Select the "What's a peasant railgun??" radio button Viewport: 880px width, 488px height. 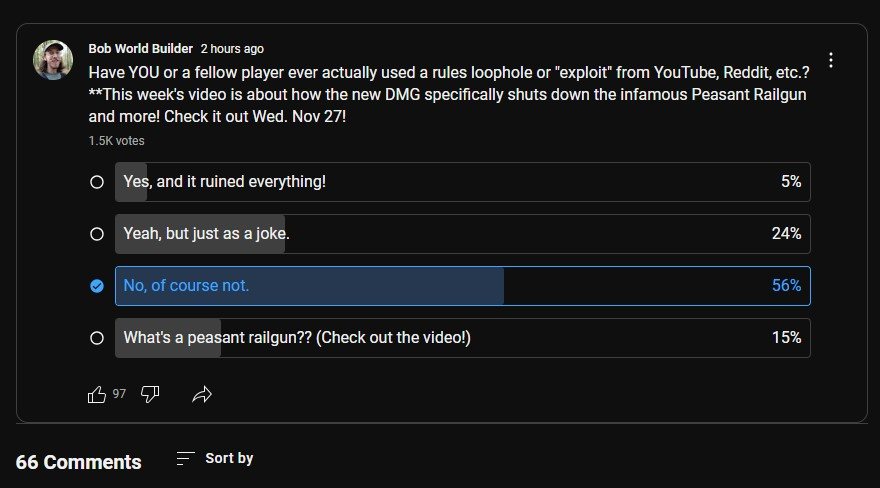coord(97,338)
